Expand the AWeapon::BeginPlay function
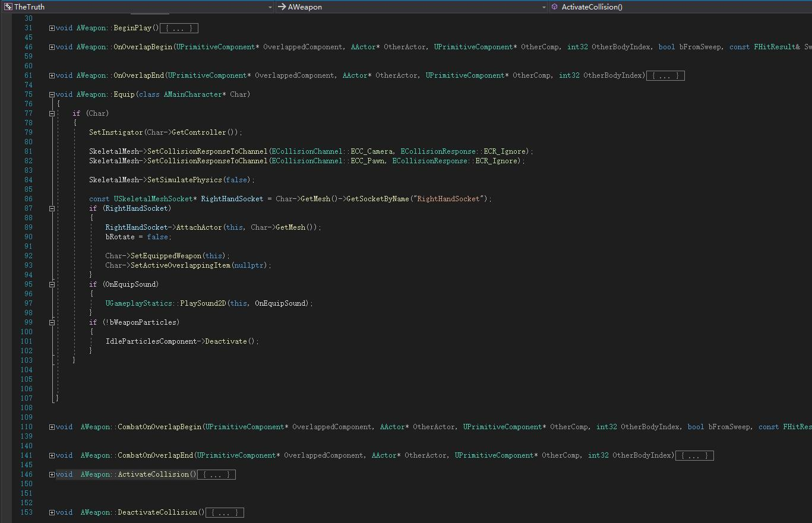812x523 pixels. tap(52, 28)
